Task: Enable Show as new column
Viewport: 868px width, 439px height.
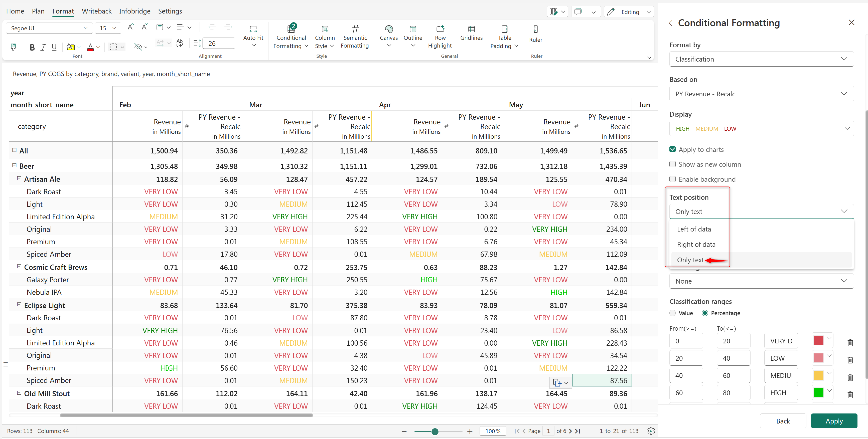Action: (673, 164)
